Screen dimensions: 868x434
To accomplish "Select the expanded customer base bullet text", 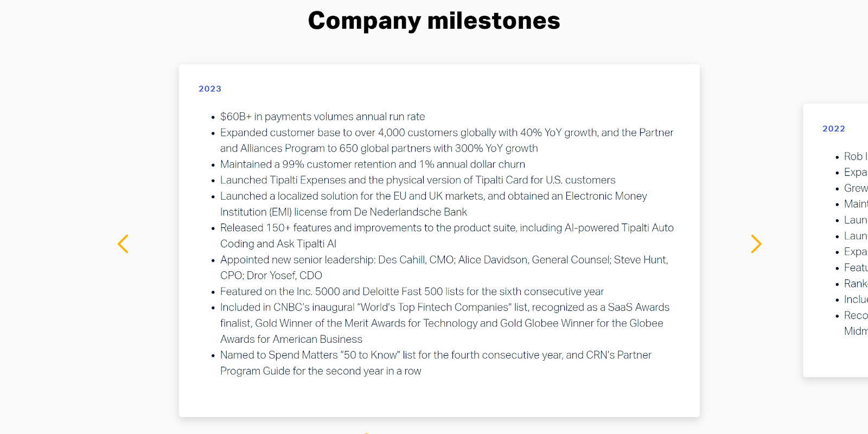I will pyautogui.click(x=446, y=141).
